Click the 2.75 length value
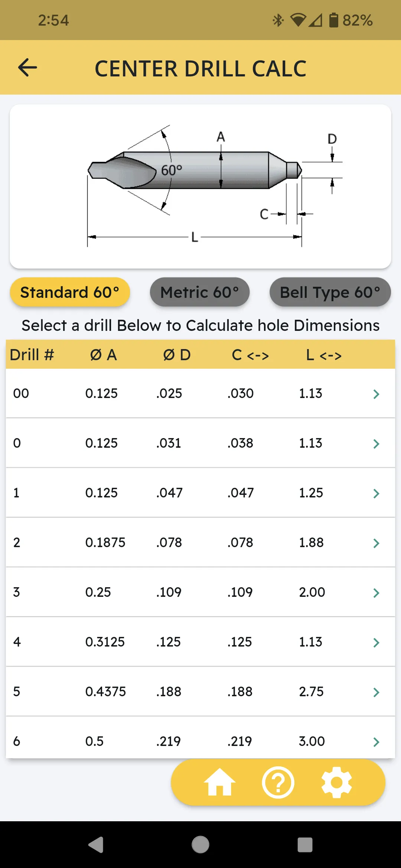401x868 pixels. pos(311,691)
